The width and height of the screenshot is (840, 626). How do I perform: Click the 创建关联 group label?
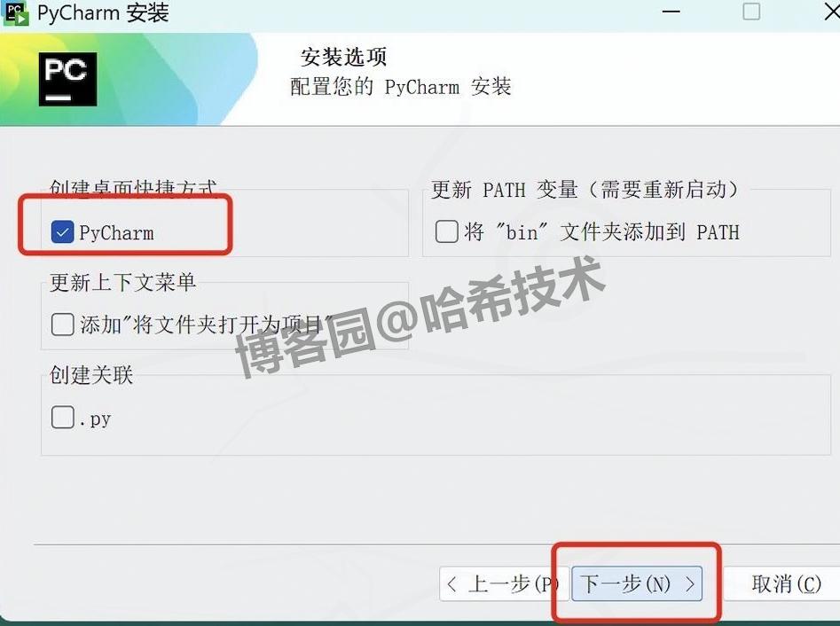pos(91,375)
